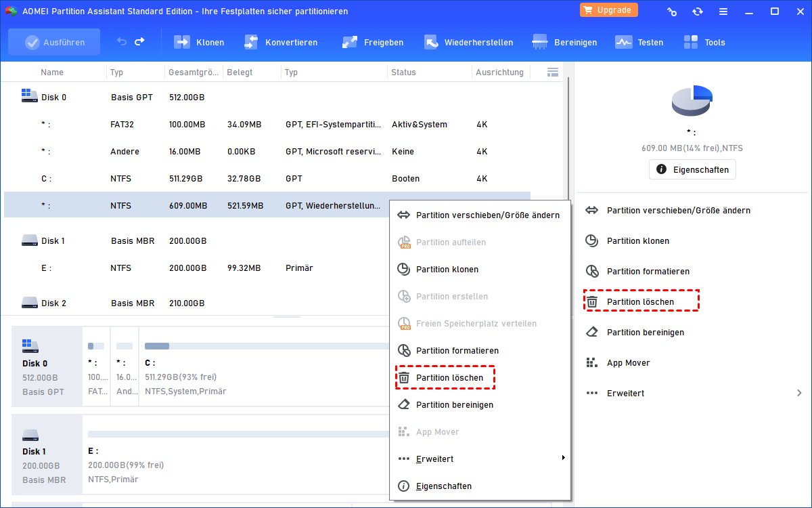Select the 16.0MB Andere partition block in disk map
The image size is (812, 508).
125,366
